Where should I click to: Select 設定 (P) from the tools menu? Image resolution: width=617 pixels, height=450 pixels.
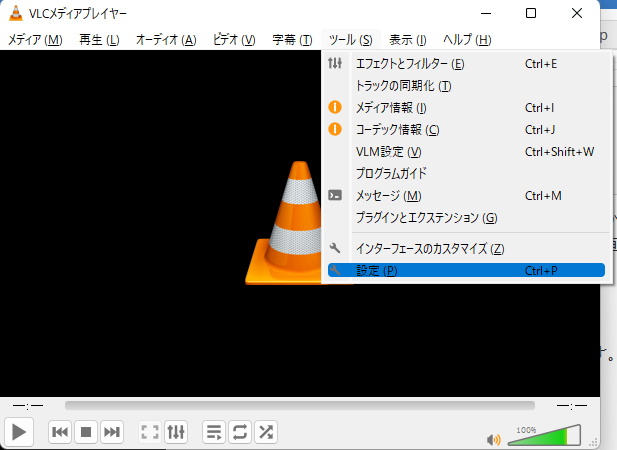click(377, 270)
